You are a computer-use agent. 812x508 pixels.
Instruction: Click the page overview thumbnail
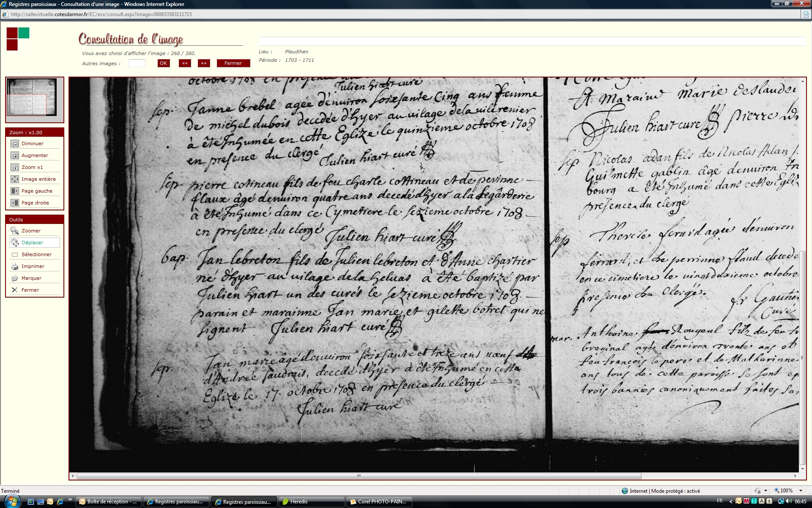click(32, 97)
